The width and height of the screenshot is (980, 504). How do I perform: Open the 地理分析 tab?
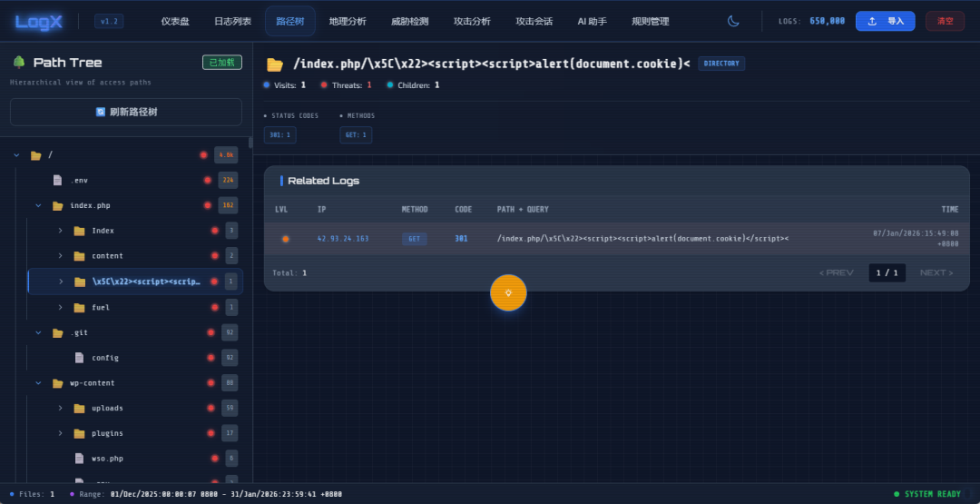348,21
